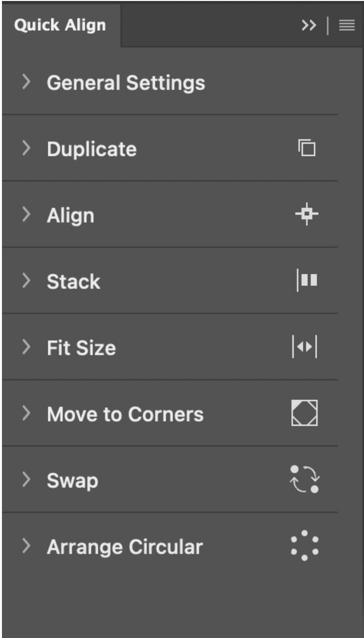
Task: Expand the General Settings chevron
Action: point(26,82)
